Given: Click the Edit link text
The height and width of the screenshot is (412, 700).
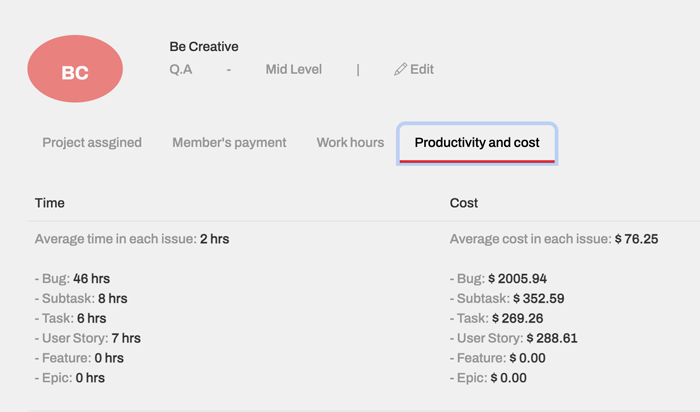Looking at the screenshot, I should 422,69.
